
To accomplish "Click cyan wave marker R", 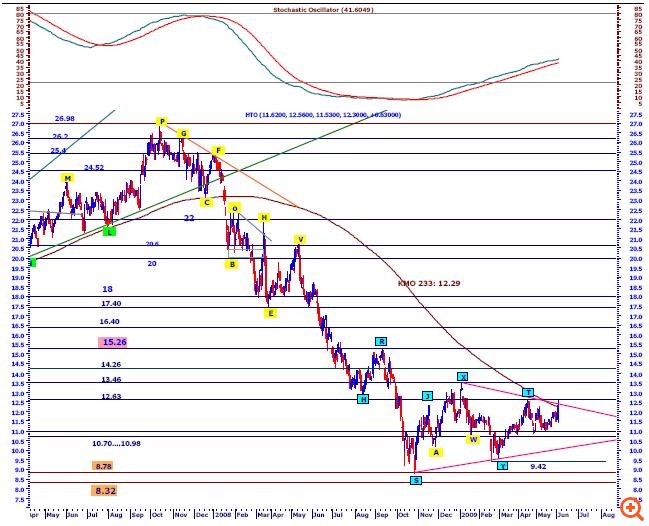I will point(381,341).
